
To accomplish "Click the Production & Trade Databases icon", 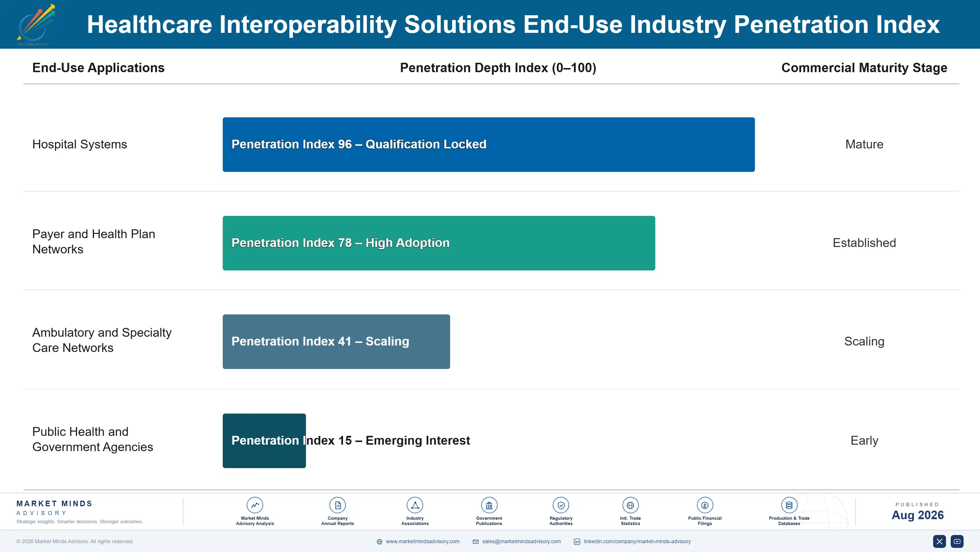I will (x=789, y=505).
